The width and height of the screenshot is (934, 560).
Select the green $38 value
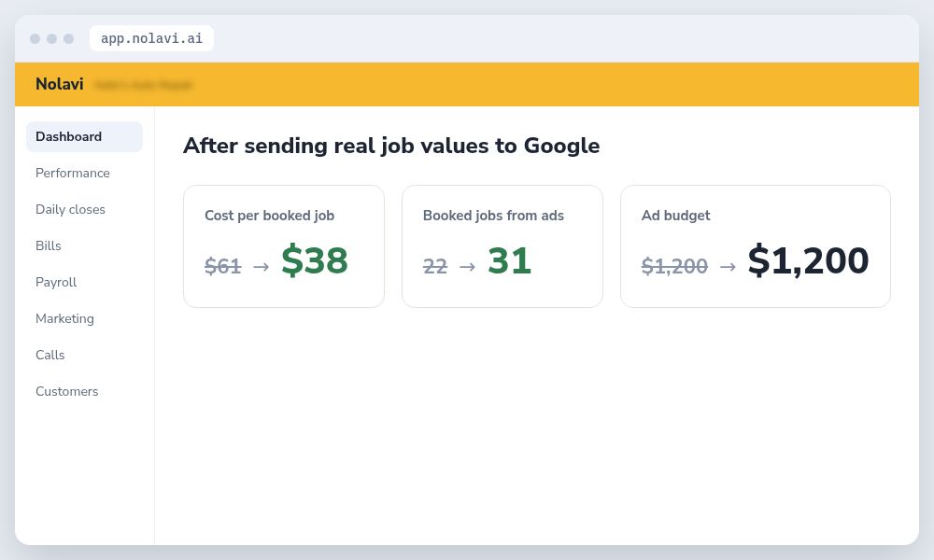coord(315,260)
